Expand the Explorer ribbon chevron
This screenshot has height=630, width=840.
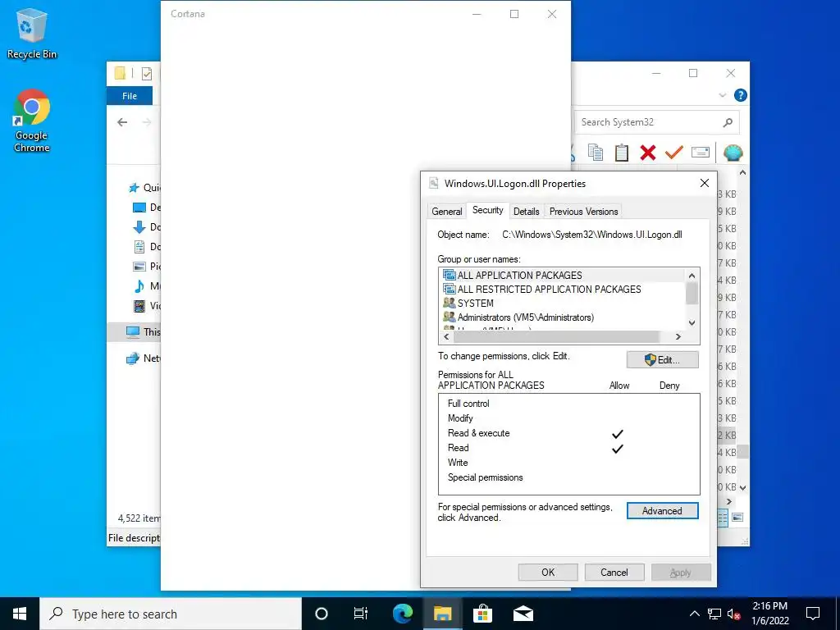[x=722, y=95]
